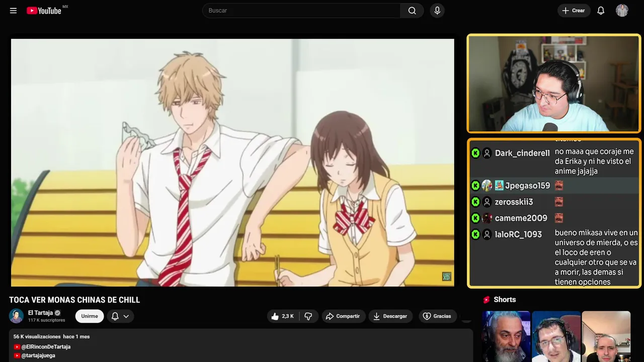Open the notifications bell in header
Screen dimensions: 644x362
pos(601,11)
